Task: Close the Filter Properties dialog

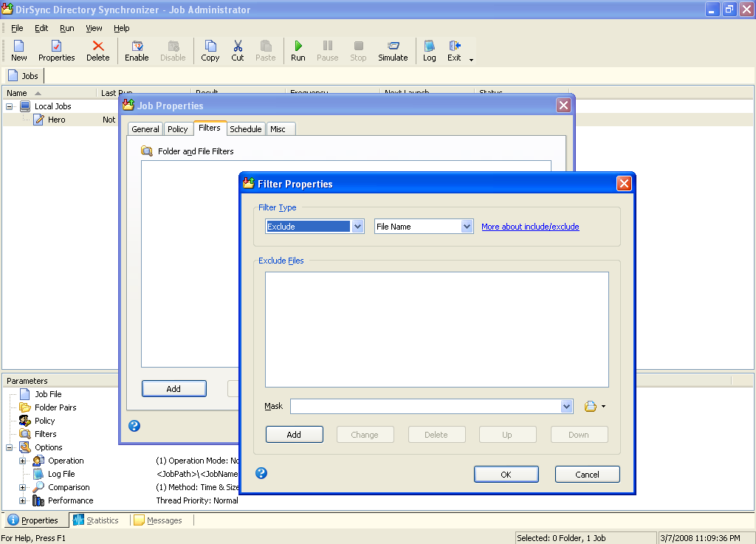Action: pos(624,184)
